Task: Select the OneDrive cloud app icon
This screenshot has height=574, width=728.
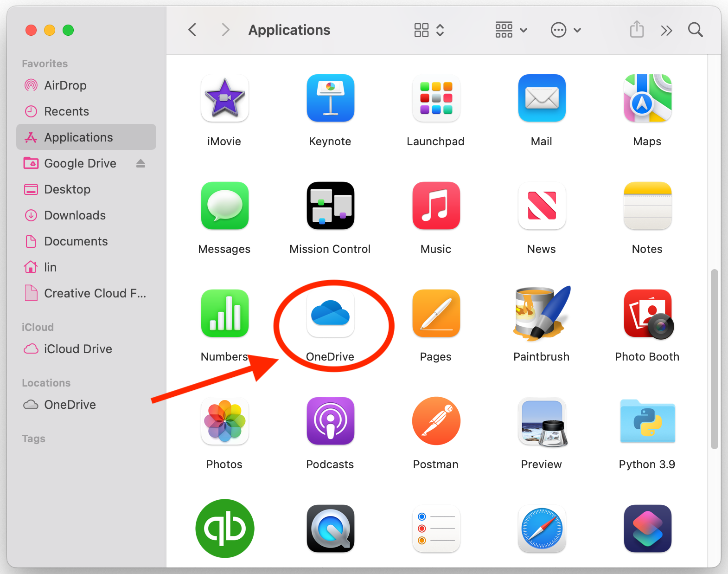Action: tap(331, 313)
